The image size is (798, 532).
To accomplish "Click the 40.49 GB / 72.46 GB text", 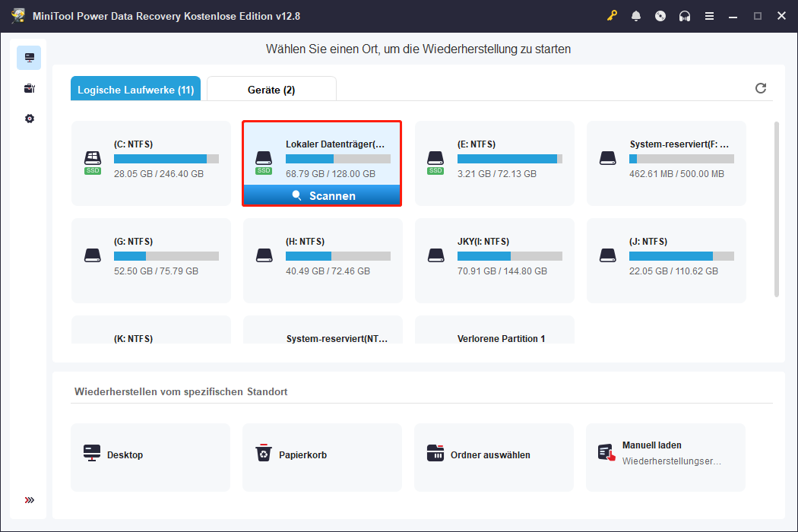I will pyautogui.click(x=328, y=271).
